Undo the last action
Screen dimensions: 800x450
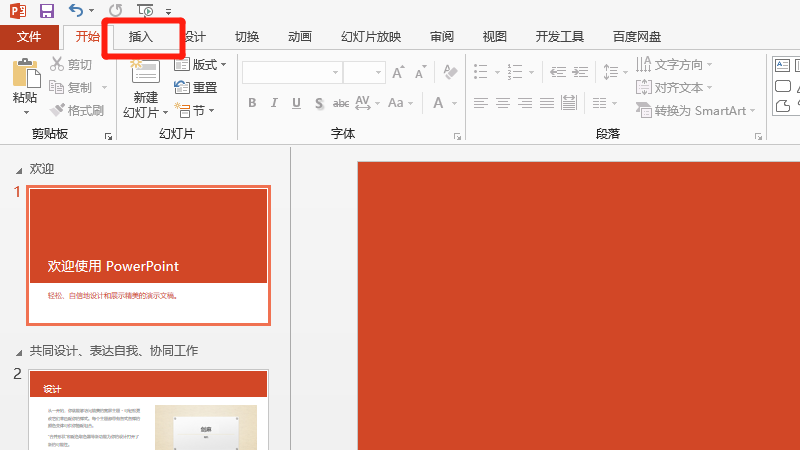(x=76, y=10)
